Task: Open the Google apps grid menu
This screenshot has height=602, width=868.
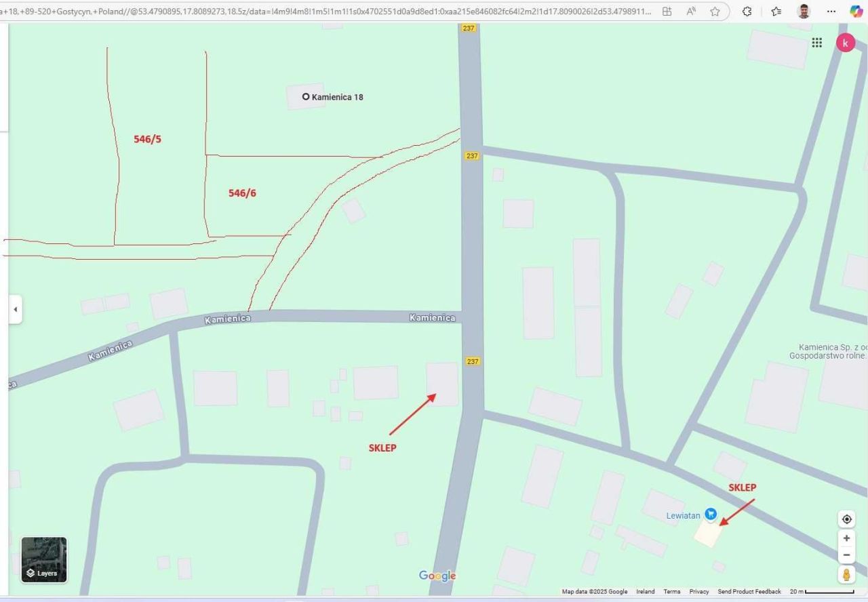Action: pos(816,43)
